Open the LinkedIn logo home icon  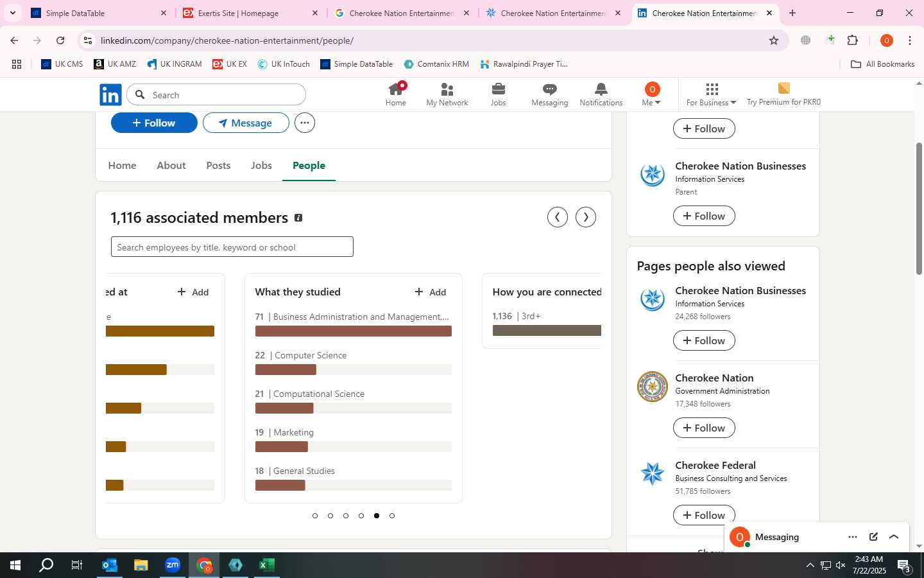(x=110, y=94)
